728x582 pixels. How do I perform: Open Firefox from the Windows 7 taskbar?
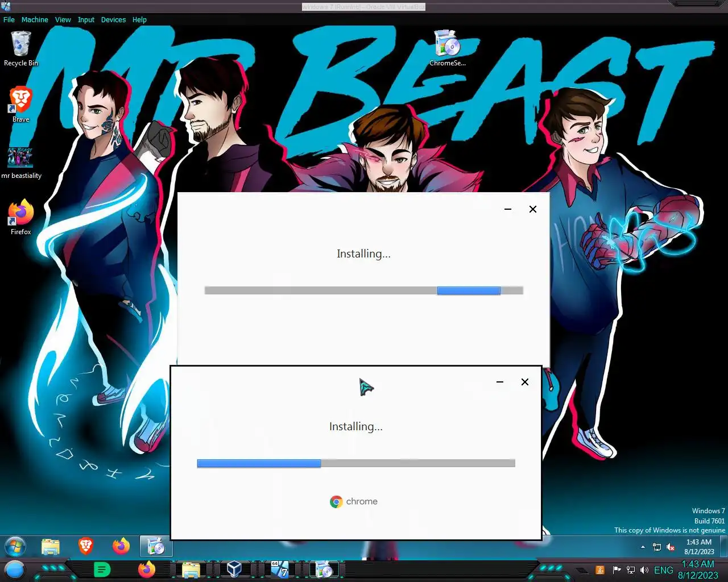(121, 546)
